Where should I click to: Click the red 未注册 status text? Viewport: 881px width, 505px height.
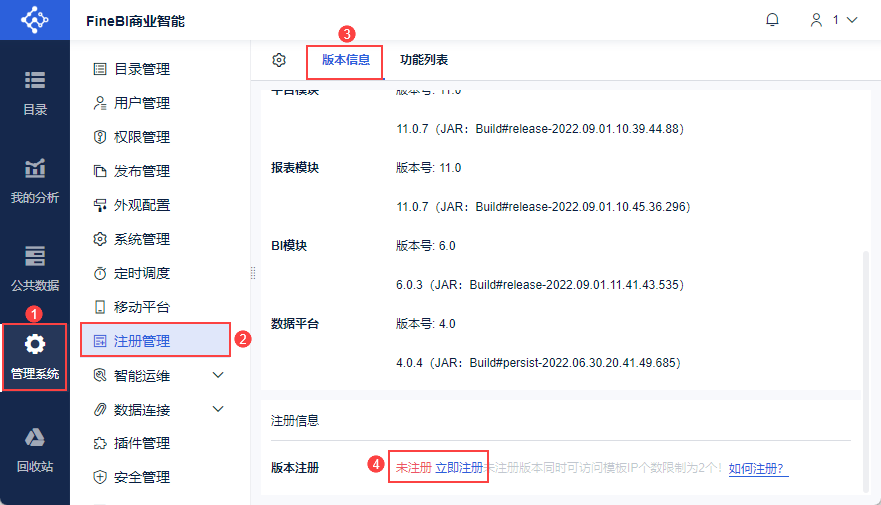point(414,468)
